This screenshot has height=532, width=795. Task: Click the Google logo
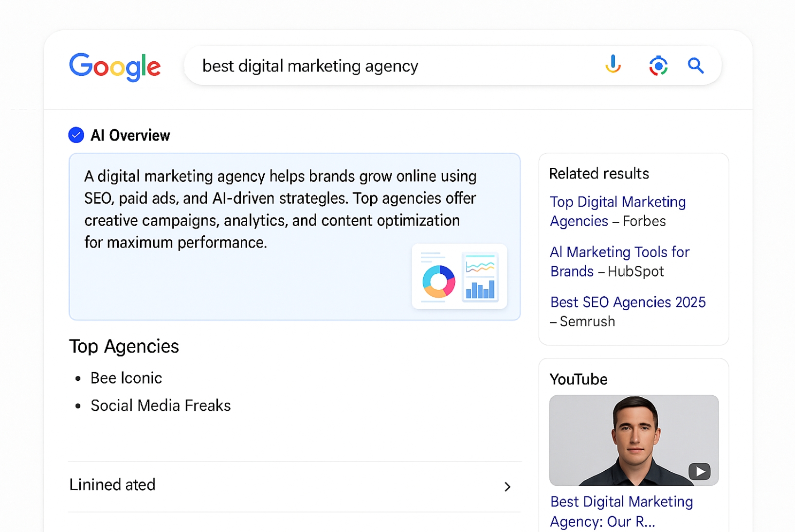[115, 66]
